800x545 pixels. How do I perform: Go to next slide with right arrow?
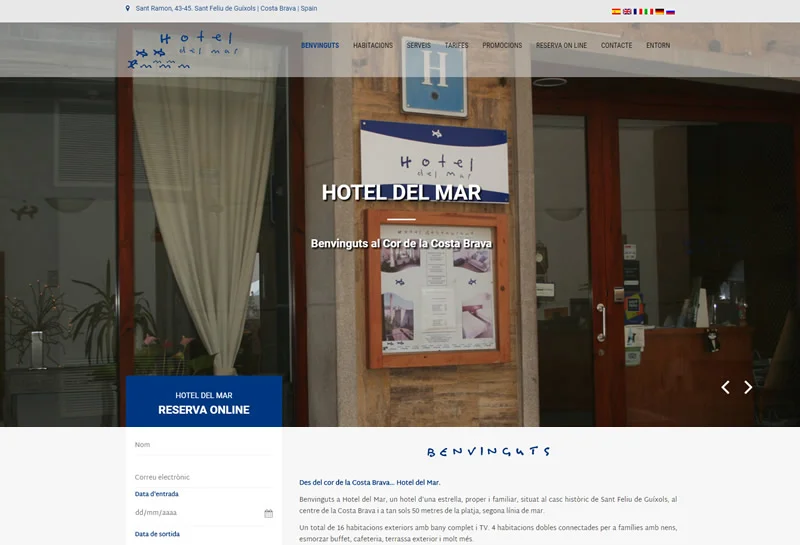(748, 387)
